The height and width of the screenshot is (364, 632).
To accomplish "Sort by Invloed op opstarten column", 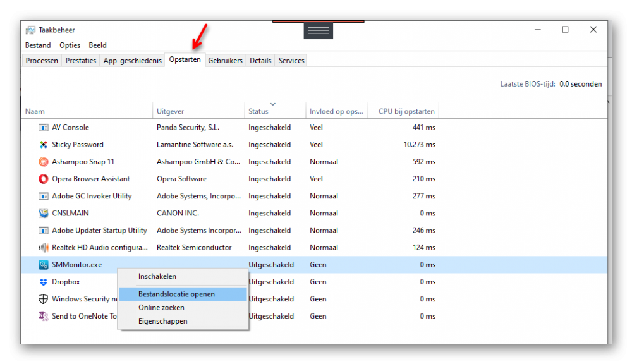I will (336, 111).
